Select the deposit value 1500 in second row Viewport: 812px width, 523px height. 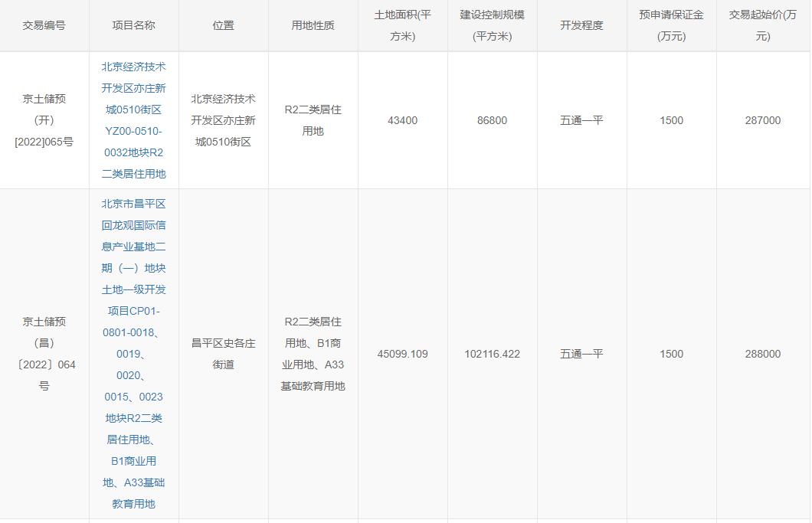click(x=671, y=354)
